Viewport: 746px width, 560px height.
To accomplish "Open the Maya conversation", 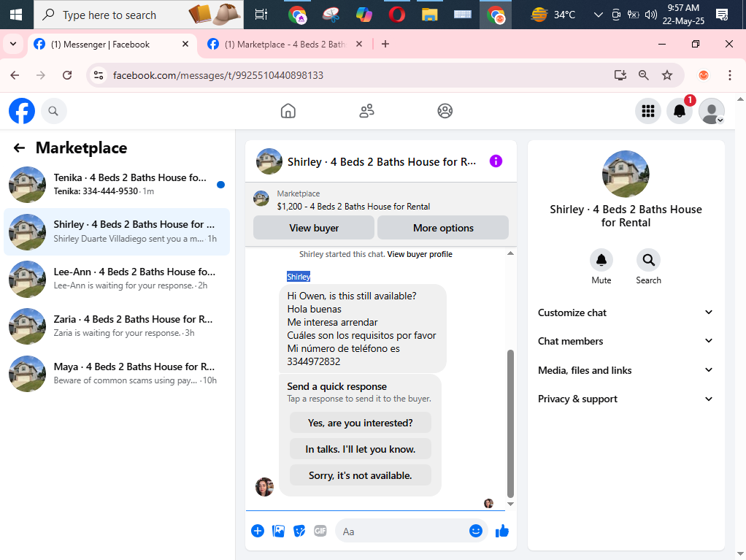I will pos(117,374).
